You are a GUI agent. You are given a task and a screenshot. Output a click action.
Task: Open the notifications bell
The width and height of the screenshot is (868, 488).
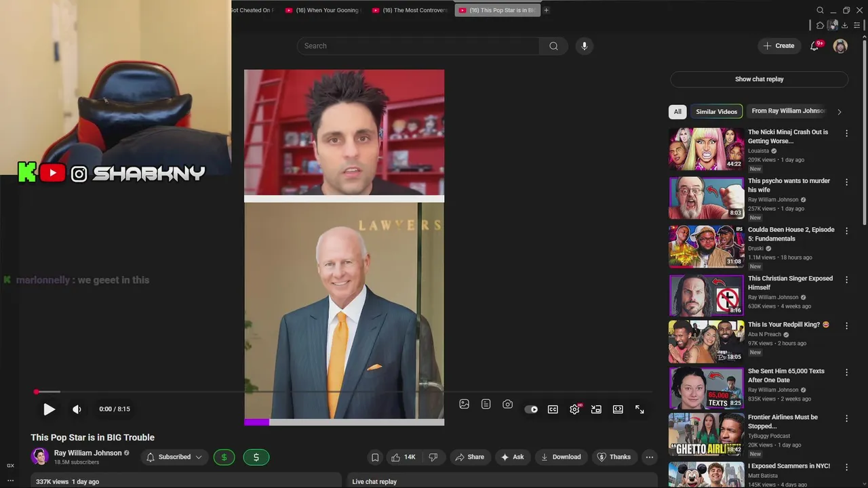pos(815,46)
